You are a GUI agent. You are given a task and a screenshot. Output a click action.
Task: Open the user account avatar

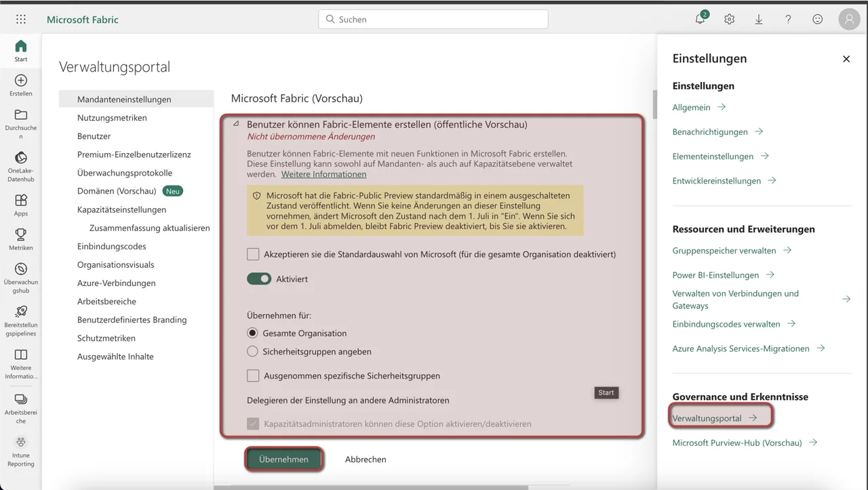click(x=849, y=20)
